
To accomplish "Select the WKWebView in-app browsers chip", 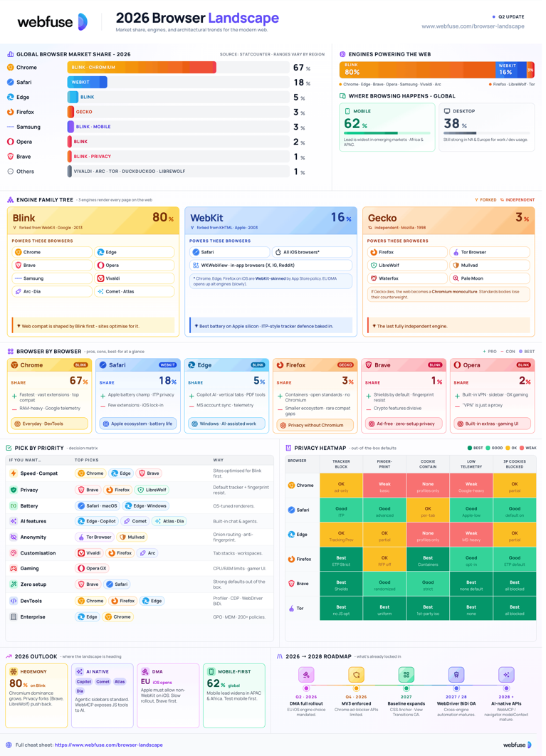I will pos(271,266).
